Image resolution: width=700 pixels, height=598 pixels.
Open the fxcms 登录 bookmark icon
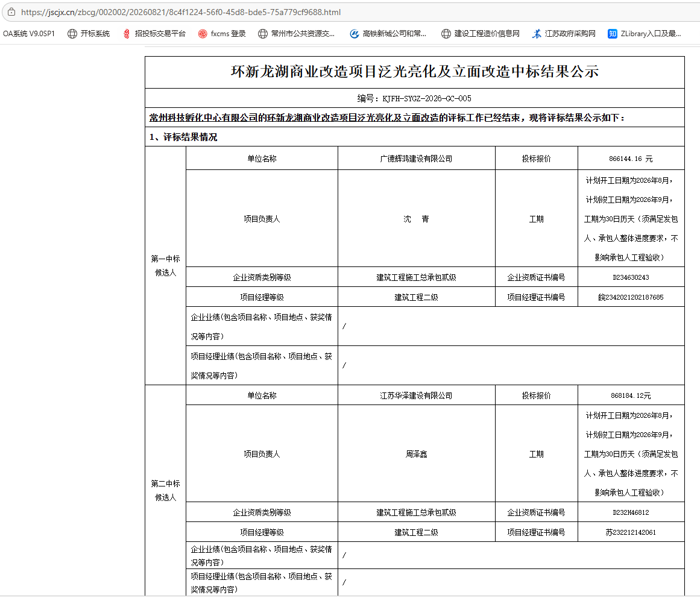pos(203,34)
